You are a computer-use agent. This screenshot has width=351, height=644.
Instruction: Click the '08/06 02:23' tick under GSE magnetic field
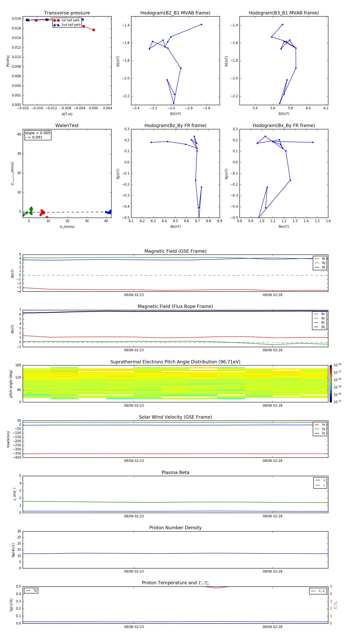point(134,295)
